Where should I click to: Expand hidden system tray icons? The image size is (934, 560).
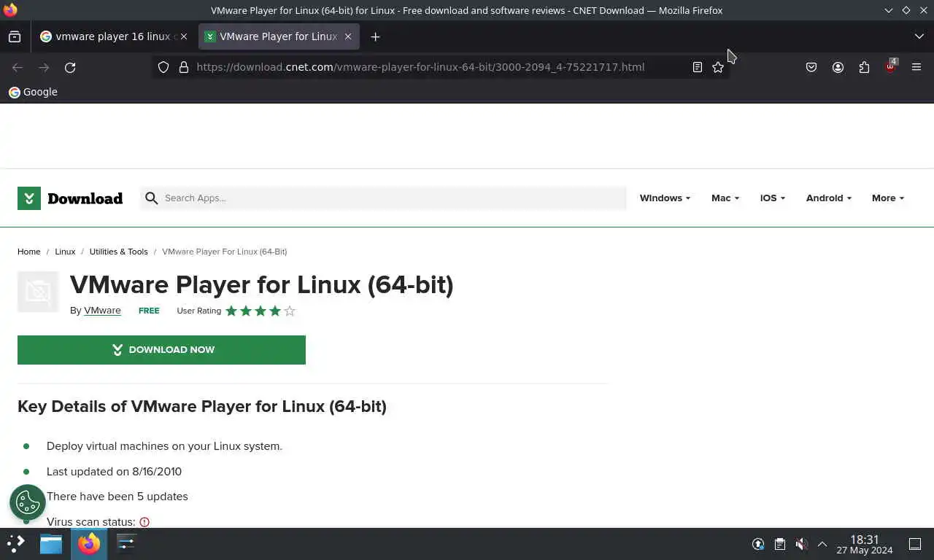pos(822,544)
